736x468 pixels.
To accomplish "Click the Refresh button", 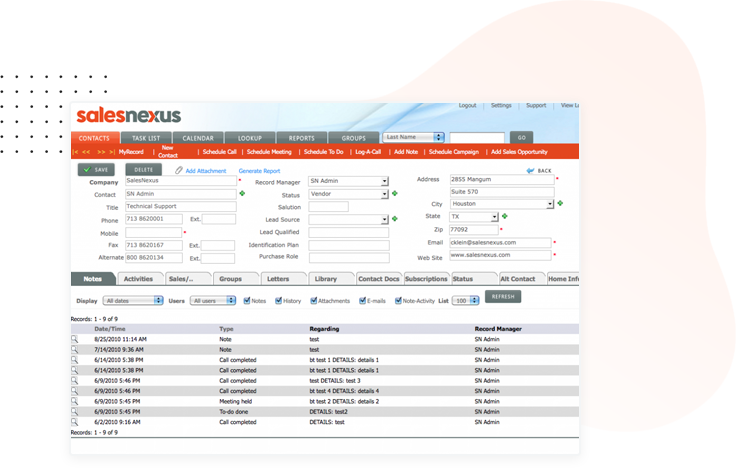I will [x=503, y=297].
